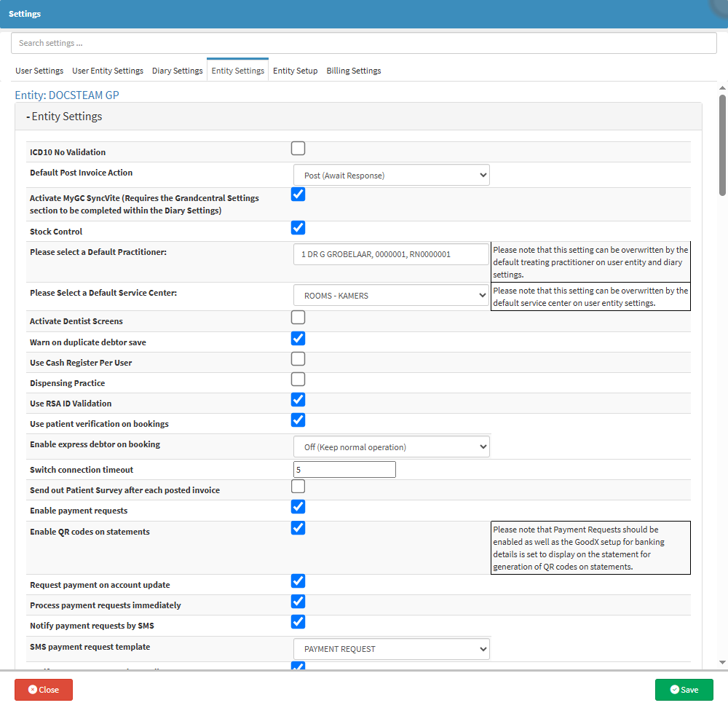
Task: Expand the Default Service Center dropdown
Action: point(391,296)
